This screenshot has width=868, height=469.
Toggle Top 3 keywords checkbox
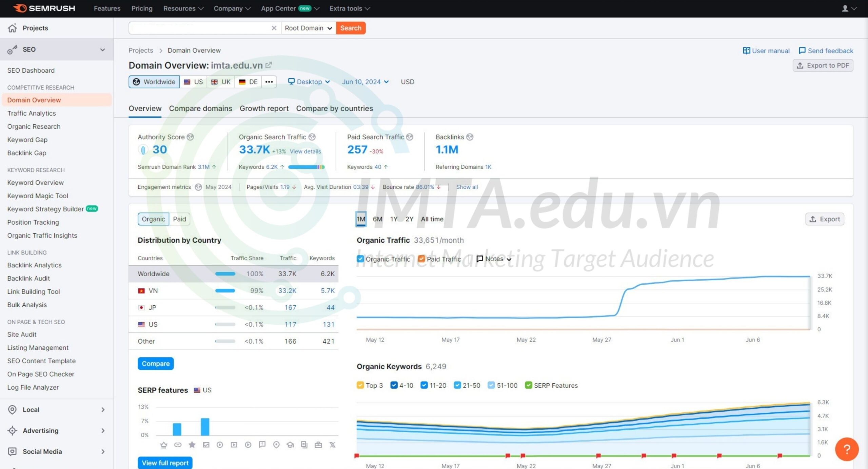click(360, 385)
